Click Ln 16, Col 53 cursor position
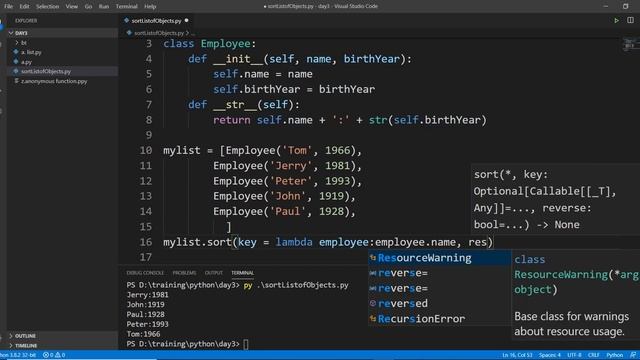 click(517, 355)
